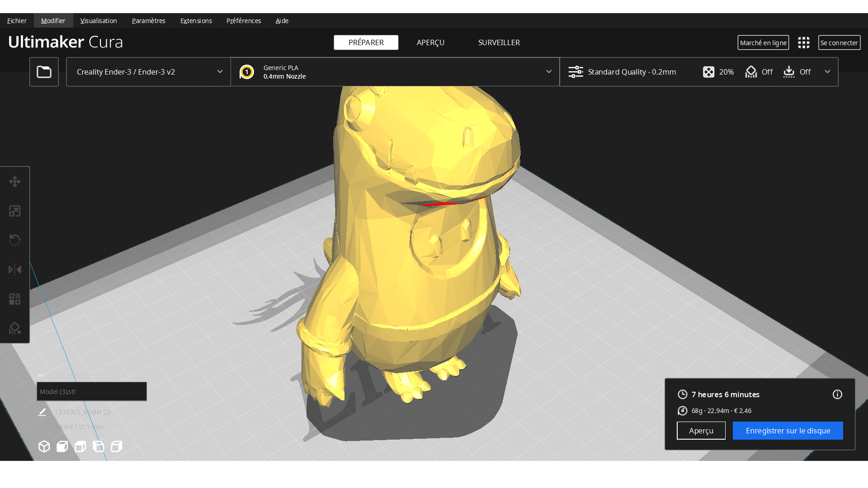The height and width of the screenshot is (488, 868).
Task: Click the CE3E3V2_Model (3) job name
Action: point(83,412)
